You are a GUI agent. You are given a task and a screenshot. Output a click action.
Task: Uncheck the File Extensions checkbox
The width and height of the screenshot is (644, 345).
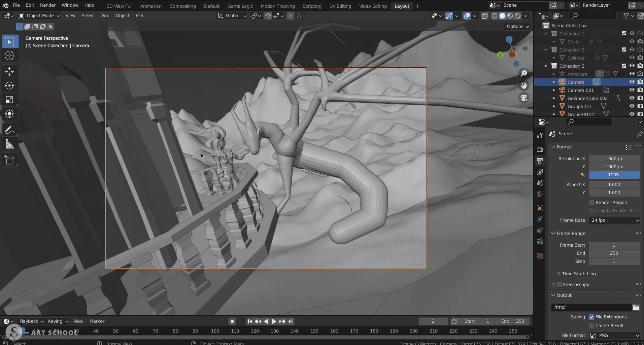(x=591, y=317)
